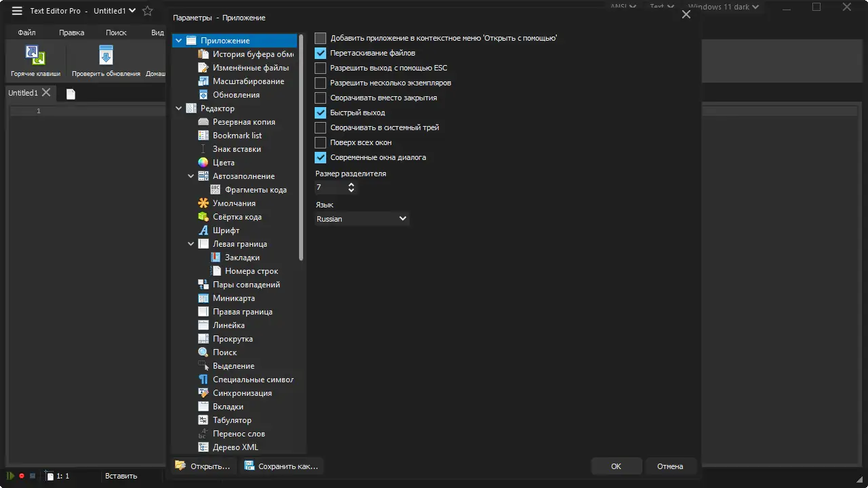
Task: Click the Отмена button
Action: 670,466
